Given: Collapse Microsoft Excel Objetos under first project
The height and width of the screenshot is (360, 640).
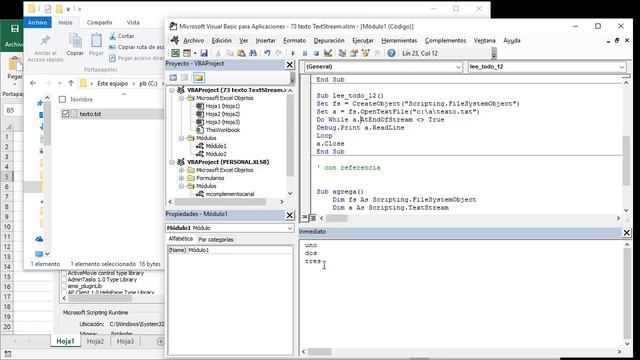Looking at the screenshot, I should 182,98.
